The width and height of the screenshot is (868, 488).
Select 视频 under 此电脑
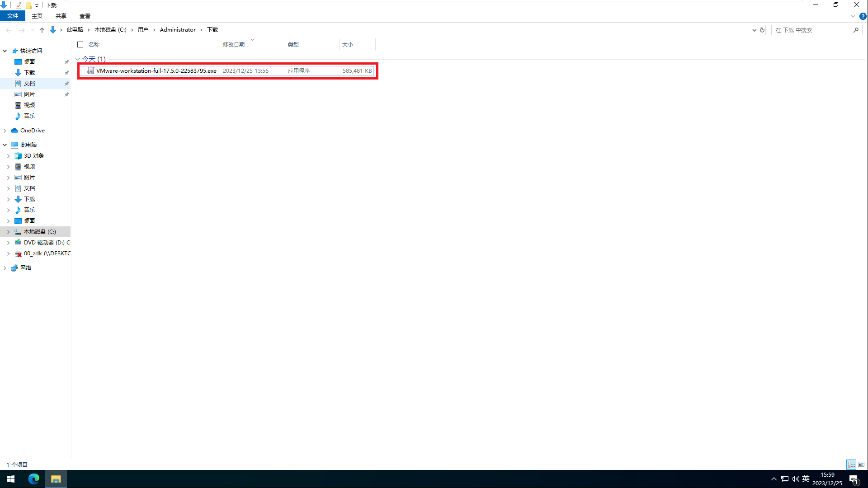29,167
